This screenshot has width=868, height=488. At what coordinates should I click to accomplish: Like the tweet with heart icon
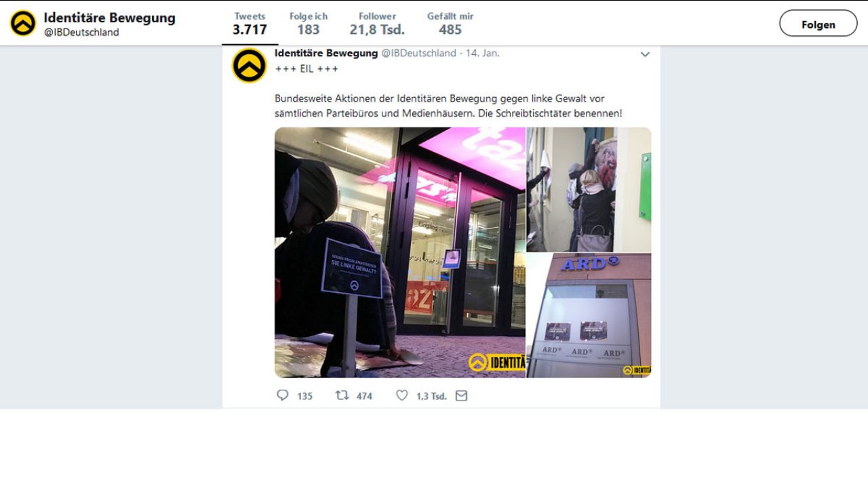coord(402,395)
